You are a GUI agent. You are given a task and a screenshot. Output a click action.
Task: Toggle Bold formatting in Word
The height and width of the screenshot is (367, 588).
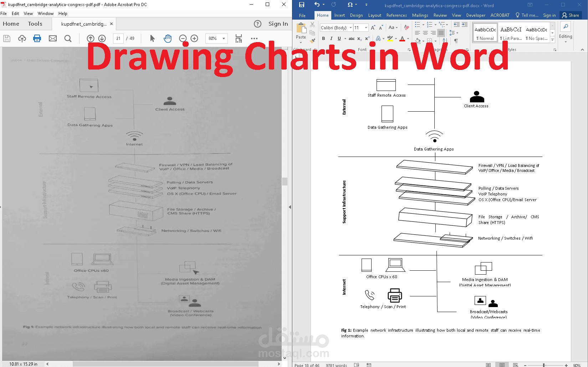pyautogui.click(x=323, y=39)
